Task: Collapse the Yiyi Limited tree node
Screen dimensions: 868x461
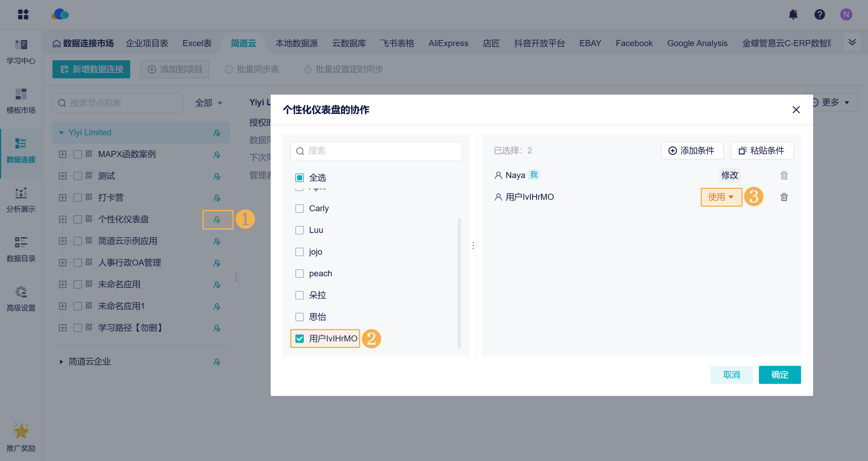Action: (x=61, y=133)
